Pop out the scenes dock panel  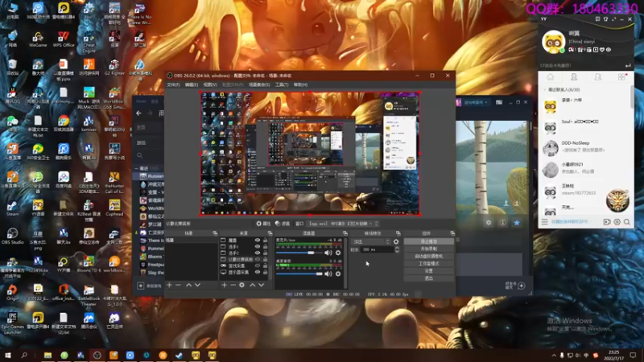[215, 233]
